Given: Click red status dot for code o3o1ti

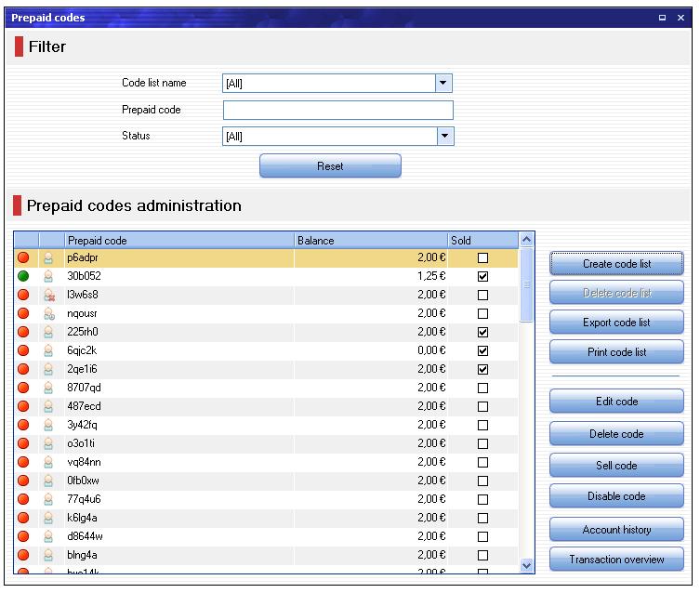Looking at the screenshot, I should (23, 443).
